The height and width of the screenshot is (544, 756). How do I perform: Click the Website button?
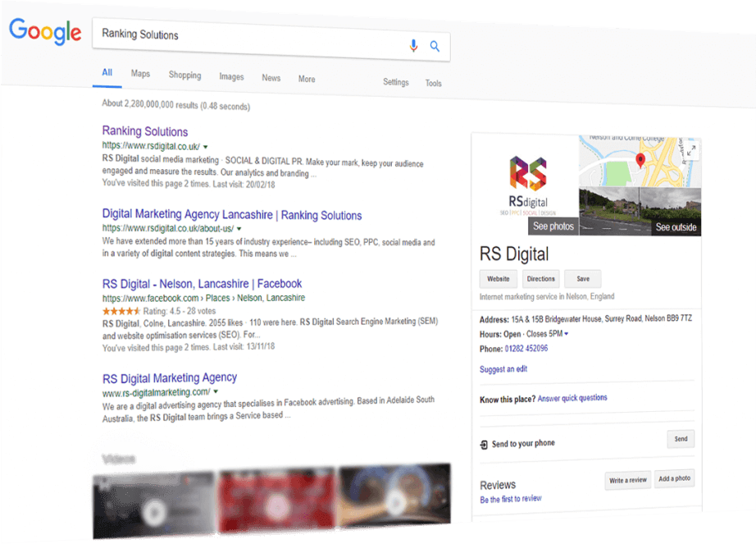coord(499,279)
